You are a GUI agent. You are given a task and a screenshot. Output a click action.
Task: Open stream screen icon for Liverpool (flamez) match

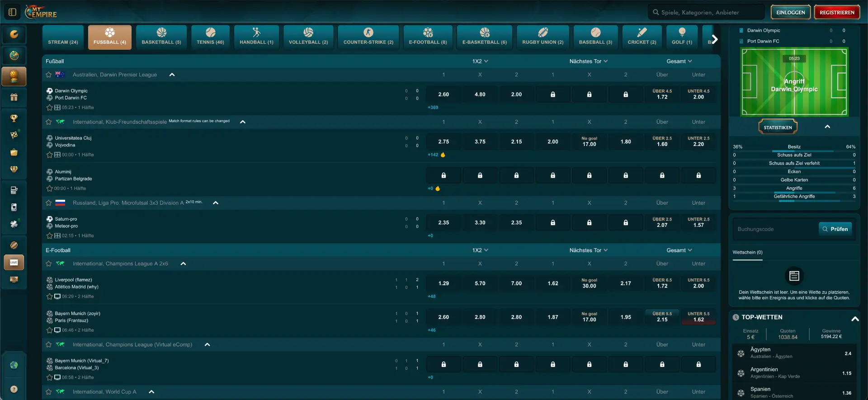57,296
